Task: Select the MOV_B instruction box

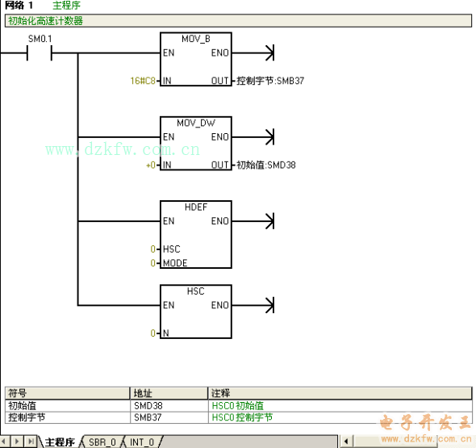Action: [x=196, y=59]
